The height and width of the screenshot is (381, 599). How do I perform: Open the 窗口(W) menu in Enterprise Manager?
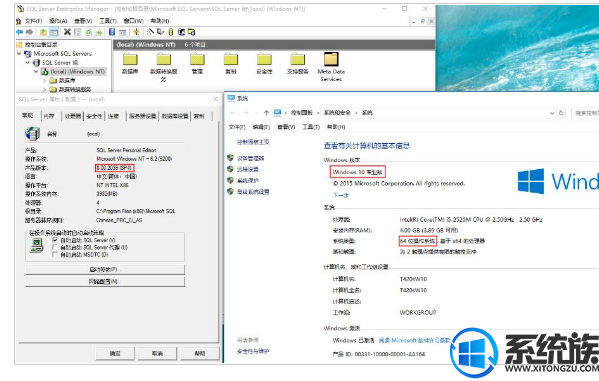(x=133, y=21)
